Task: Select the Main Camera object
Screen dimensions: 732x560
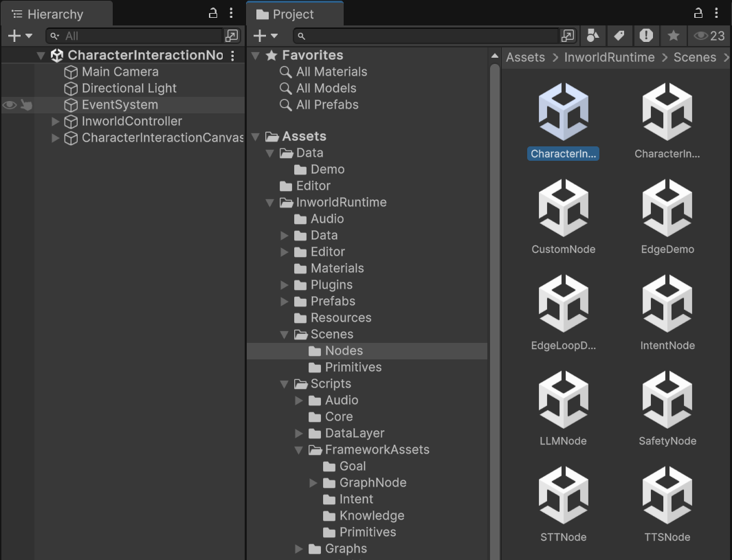Action: click(x=120, y=72)
